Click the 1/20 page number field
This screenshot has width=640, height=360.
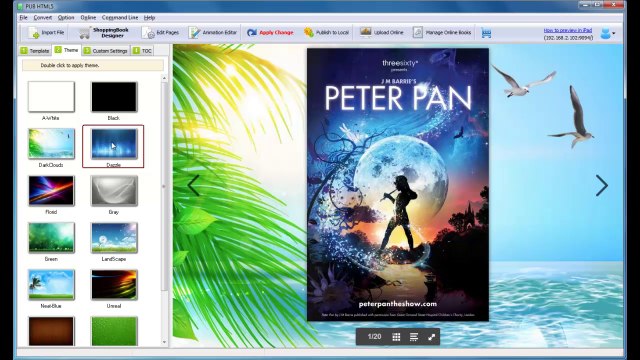pos(374,337)
